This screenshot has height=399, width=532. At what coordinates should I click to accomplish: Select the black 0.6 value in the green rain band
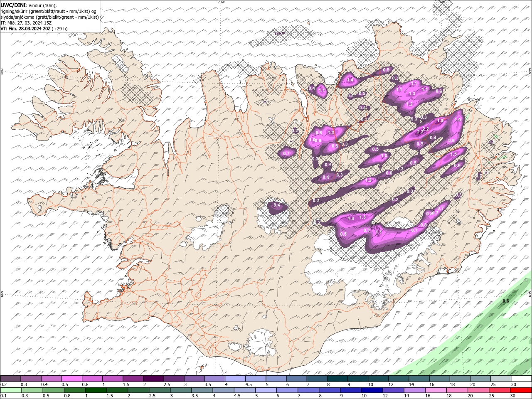point(506,301)
